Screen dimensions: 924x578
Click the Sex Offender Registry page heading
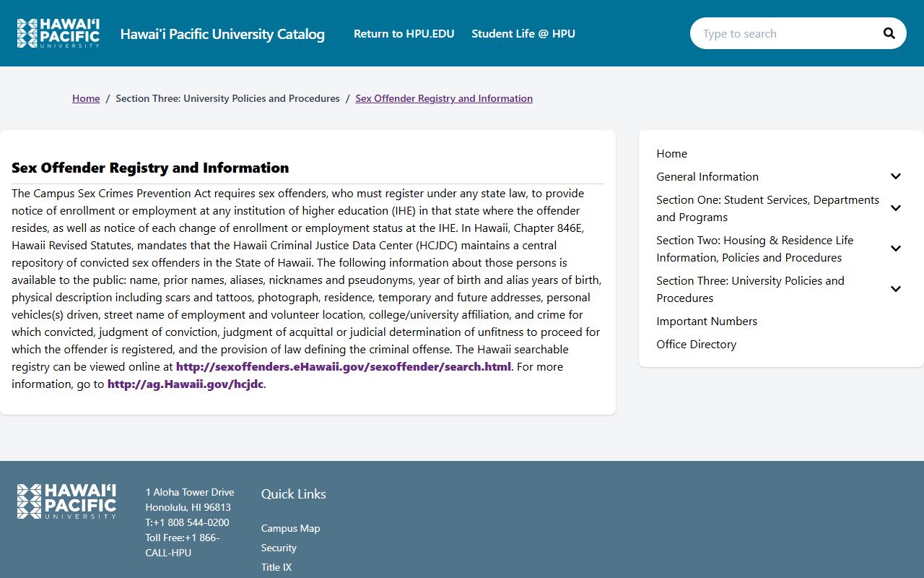tap(150, 168)
